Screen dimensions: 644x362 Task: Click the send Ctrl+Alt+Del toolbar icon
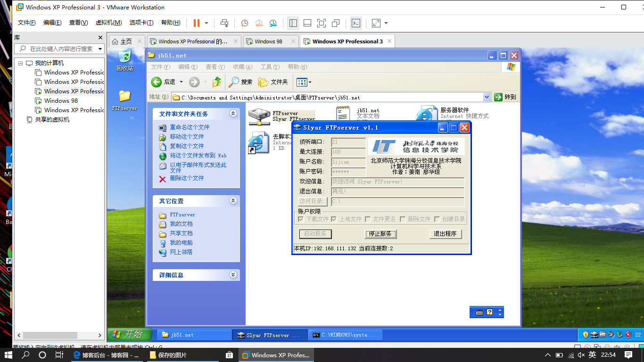(224, 23)
